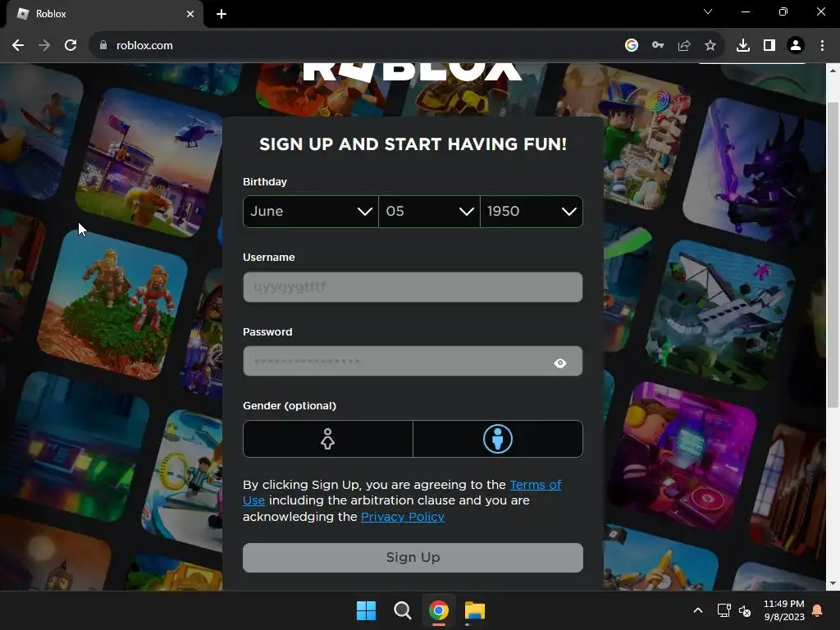The width and height of the screenshot is (840, 630).
Task: Open the tab search chevron
Action: coord(708,11)
